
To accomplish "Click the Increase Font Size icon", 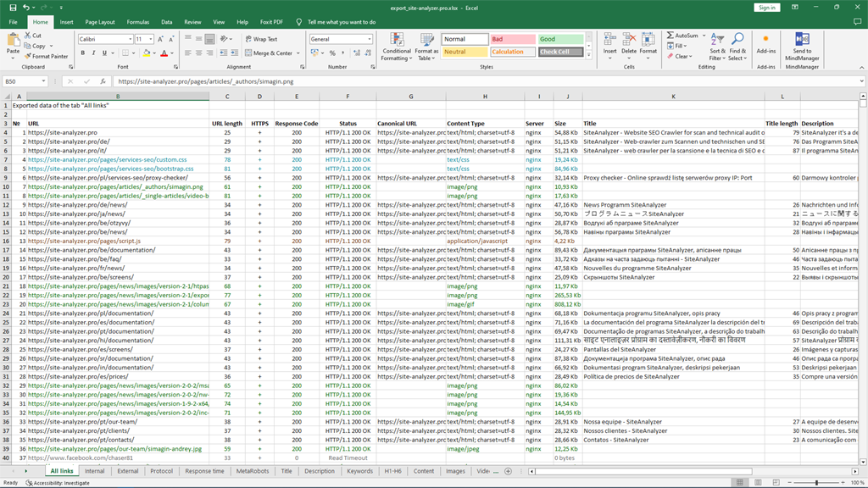I will point(160,39).
